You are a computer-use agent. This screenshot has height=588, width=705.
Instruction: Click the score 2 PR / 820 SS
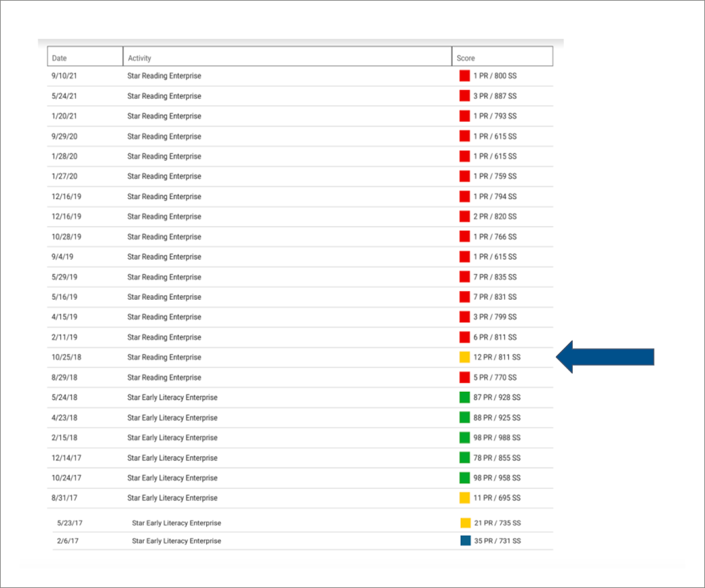coord(495,216)
